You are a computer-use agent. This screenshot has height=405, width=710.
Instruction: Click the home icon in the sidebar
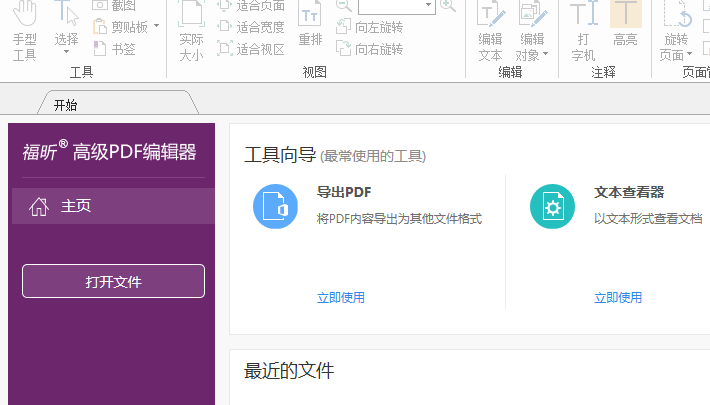click(39, 207)
